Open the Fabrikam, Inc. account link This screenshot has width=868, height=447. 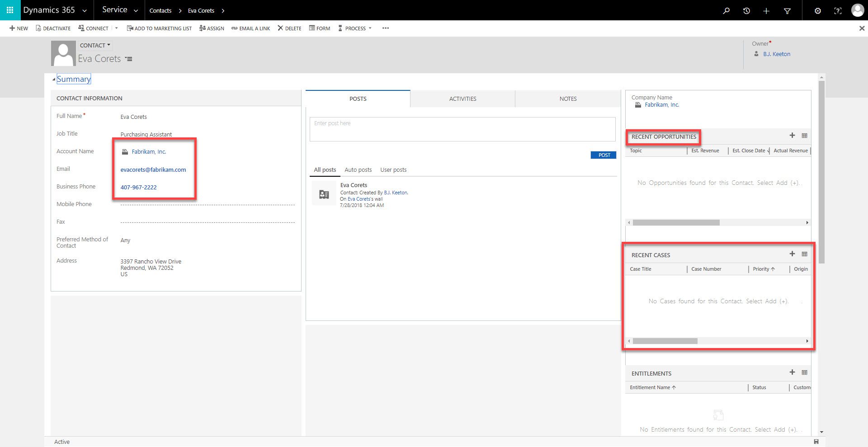pos(149,151)
